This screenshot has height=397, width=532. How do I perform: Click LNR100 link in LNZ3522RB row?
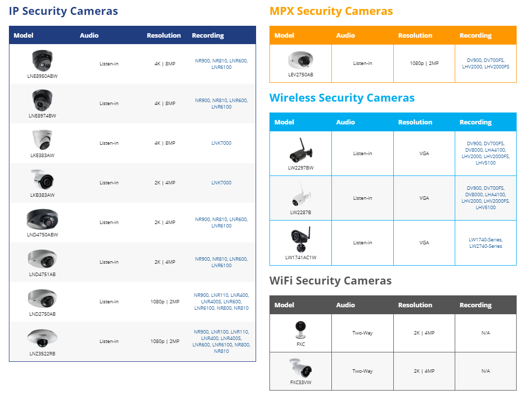point(220,332)
